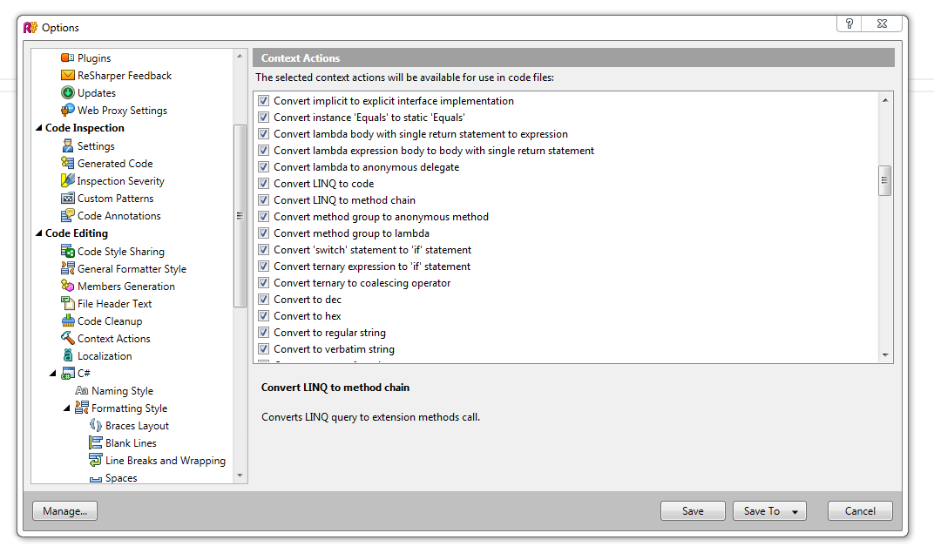This screenshot has width=934, height=560.
Task: Select 'Convert ternary expression to if statement' text
Action: pyautogui.click(x=372, y=266)
